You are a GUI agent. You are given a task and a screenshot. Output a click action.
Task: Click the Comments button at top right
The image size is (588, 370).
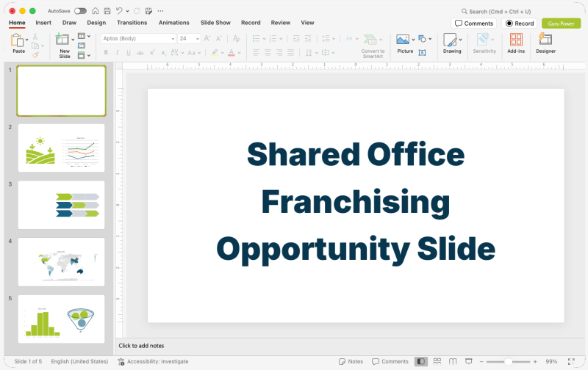(474, 23)
